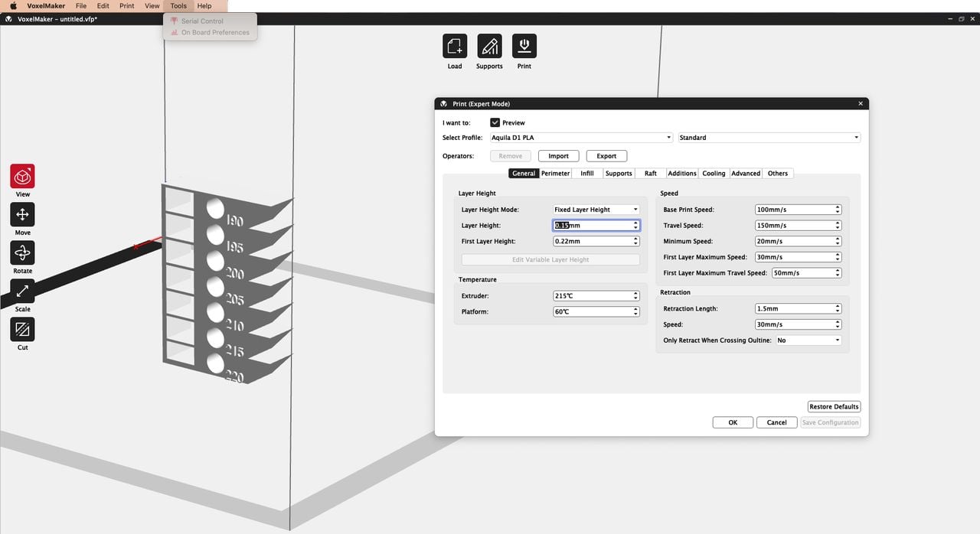
Task: Open the Cooling tab
Action: (x=714, y=174)
